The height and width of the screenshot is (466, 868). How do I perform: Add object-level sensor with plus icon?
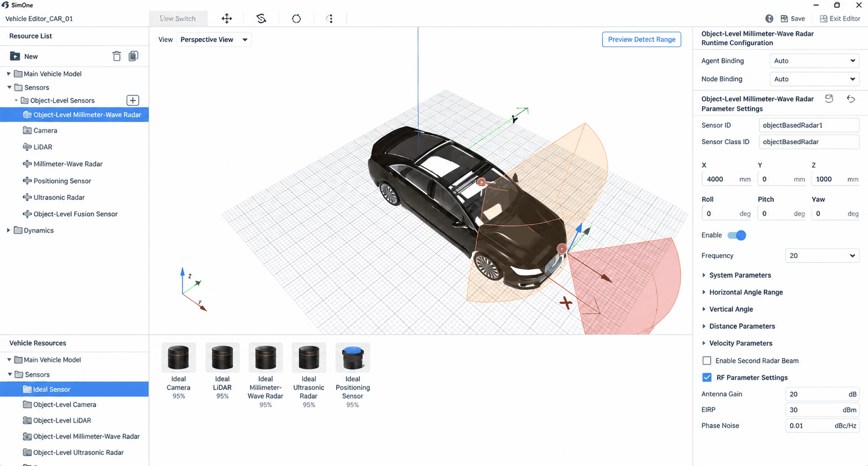pyautogui.click(x=132, y=100)
